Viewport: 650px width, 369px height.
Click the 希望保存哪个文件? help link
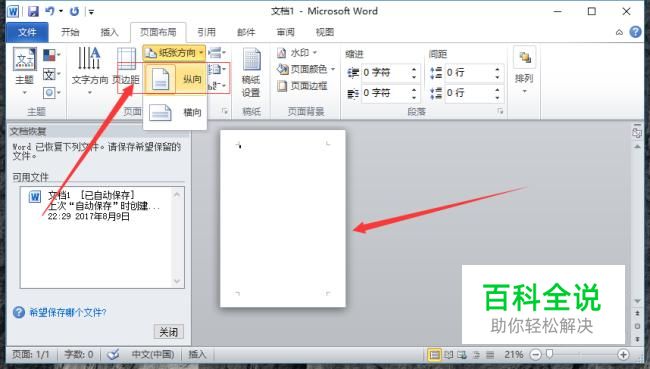(x=68, y=312)
